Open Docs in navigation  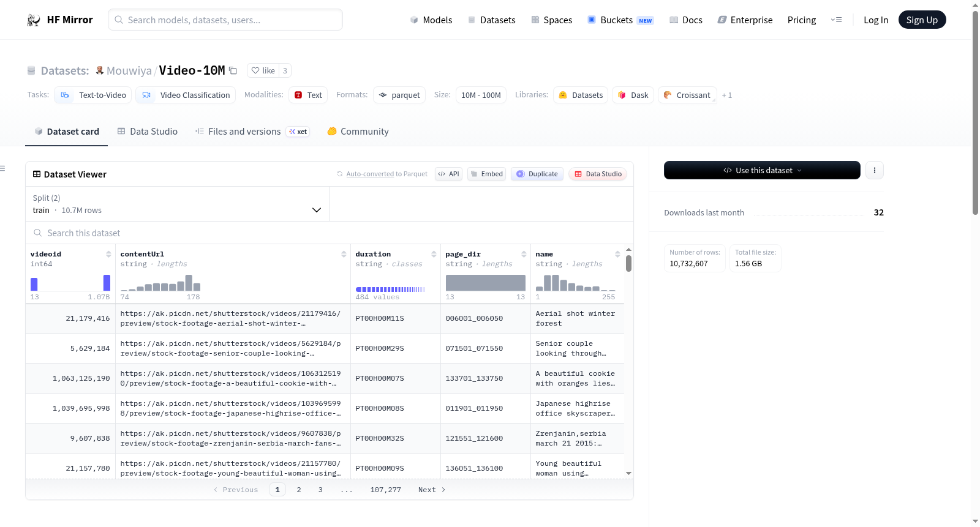tap(685, 20)
